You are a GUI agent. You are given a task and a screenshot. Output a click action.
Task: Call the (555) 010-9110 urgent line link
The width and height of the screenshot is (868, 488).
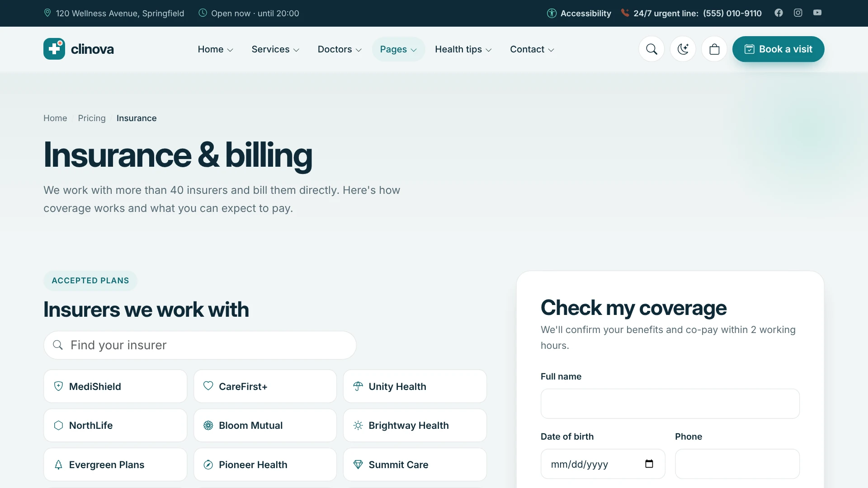pos(732,13)
